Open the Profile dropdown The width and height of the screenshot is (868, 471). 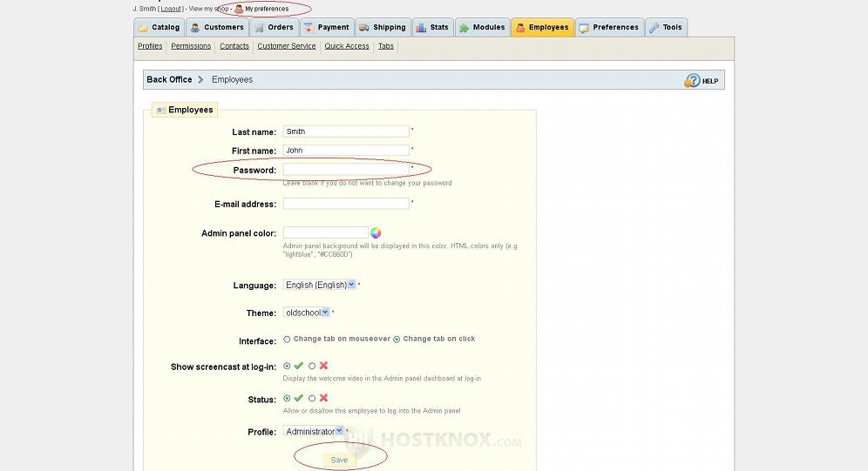click(x=314, y=431)
